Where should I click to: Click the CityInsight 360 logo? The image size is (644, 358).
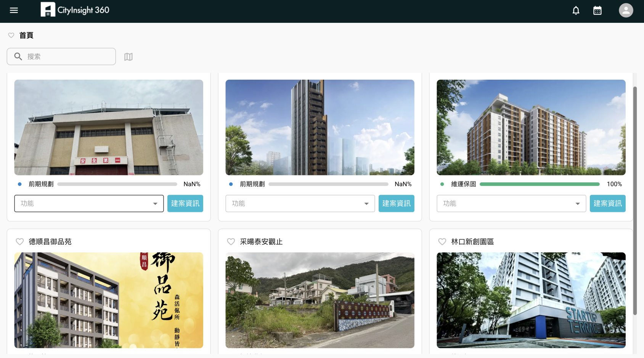tap(75, 10)
